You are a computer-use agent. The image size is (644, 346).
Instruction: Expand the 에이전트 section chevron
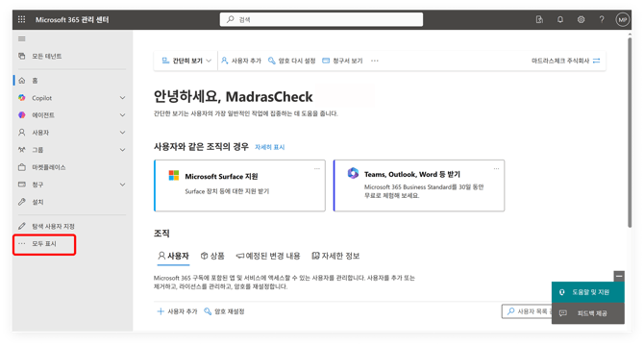pyautogui.click(x=122, y=115)
